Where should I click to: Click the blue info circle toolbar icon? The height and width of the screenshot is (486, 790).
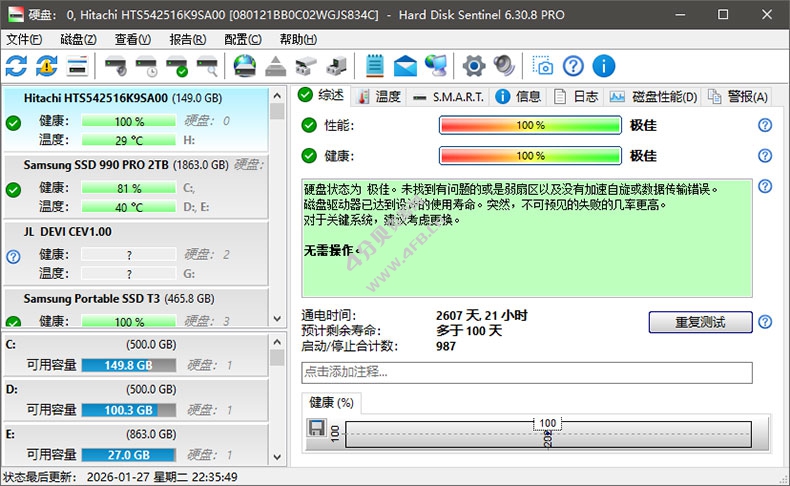[x=604, y=66]
